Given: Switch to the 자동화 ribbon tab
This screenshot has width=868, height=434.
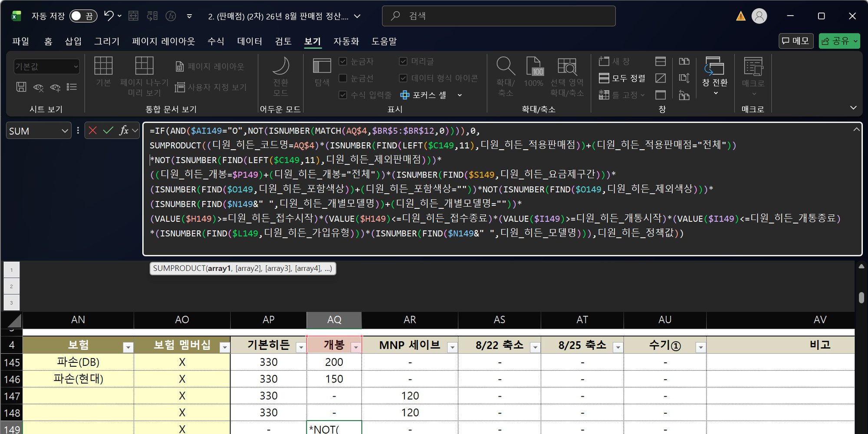Looking at the screenshot, I should tap(346, 41).
